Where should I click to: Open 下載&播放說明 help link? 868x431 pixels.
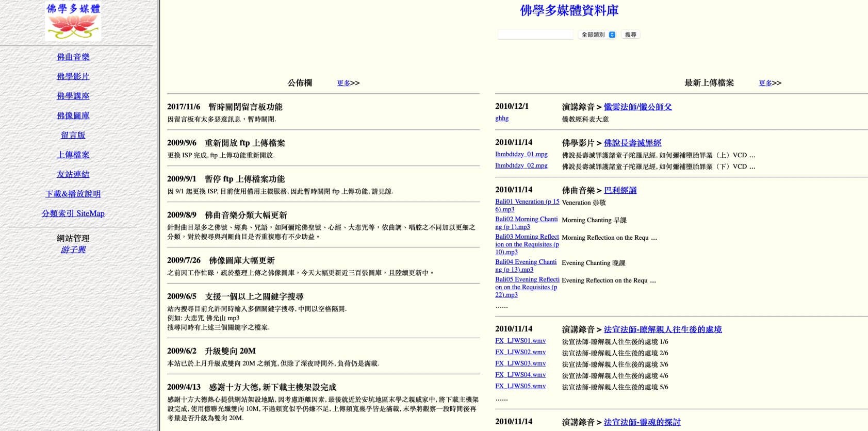point(73,194)
